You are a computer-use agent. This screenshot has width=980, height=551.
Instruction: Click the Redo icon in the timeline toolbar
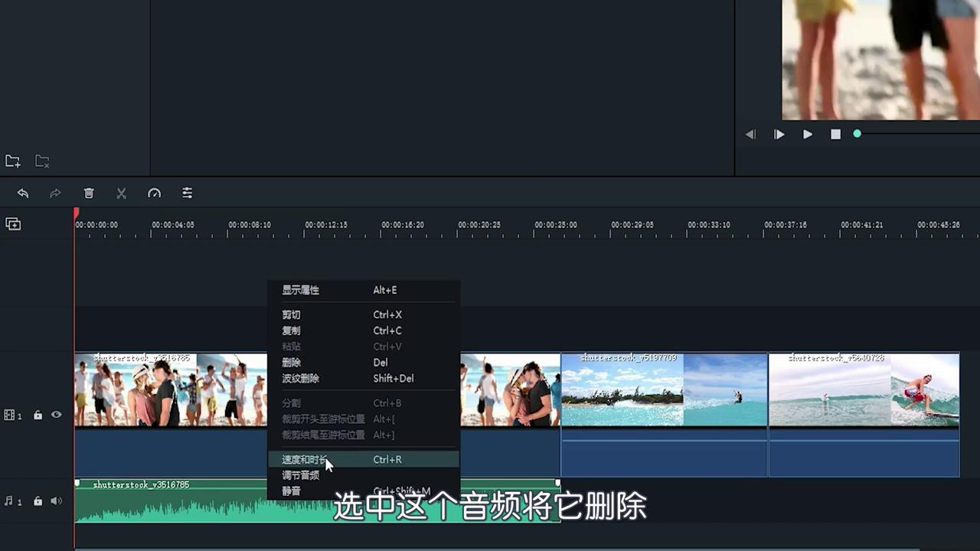click(54, 193)
